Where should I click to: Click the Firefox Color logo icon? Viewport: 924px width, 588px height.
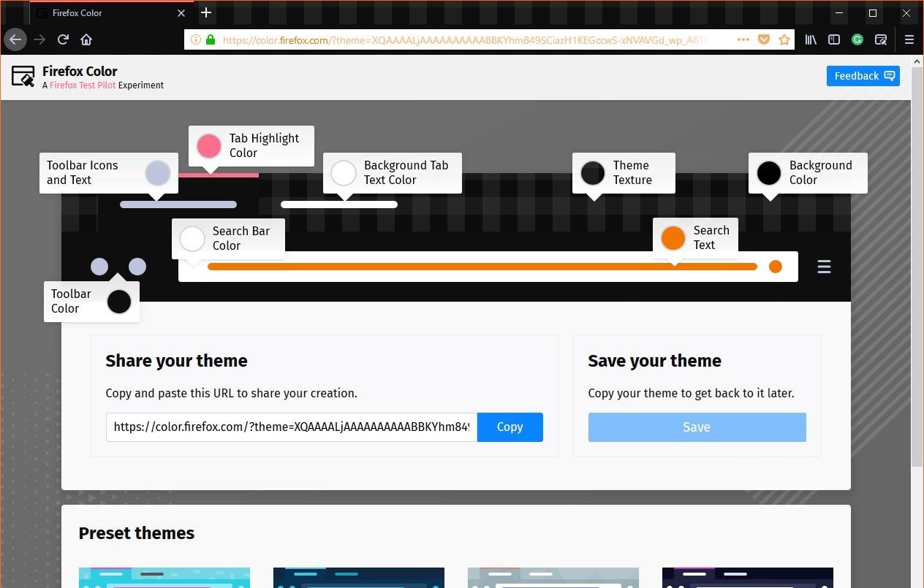[x=23, y=76]
